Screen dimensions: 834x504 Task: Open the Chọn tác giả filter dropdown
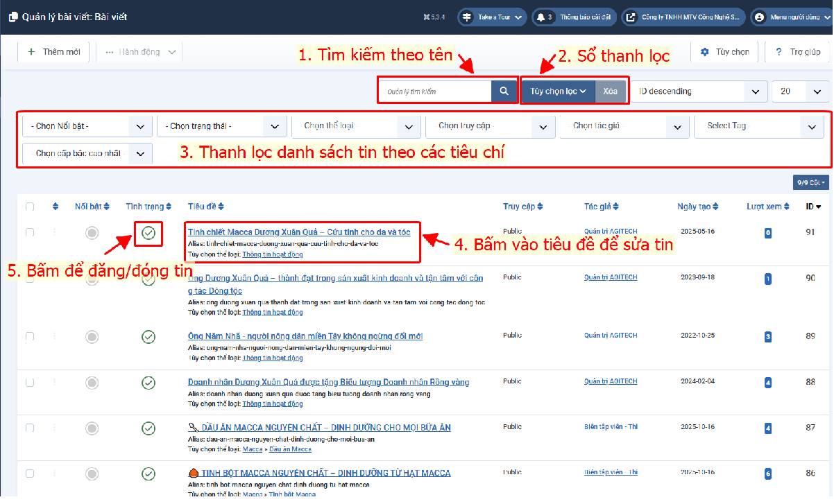(622, 126)
